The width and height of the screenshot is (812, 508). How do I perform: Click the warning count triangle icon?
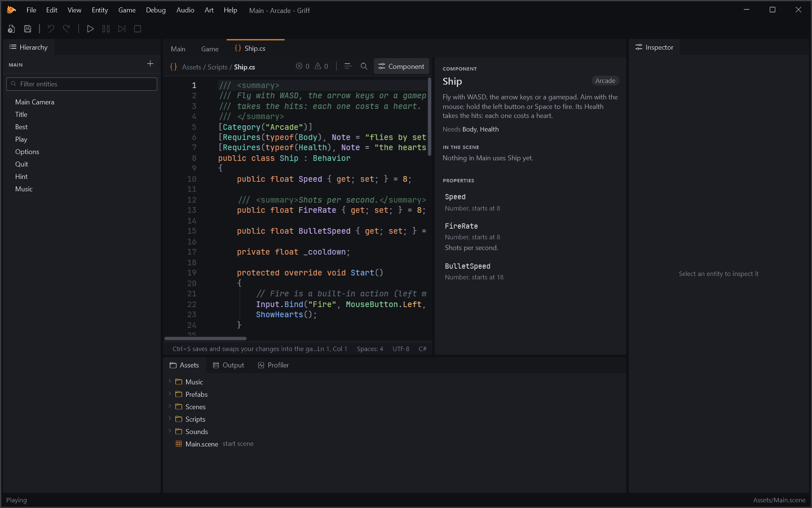click(317, 66)
